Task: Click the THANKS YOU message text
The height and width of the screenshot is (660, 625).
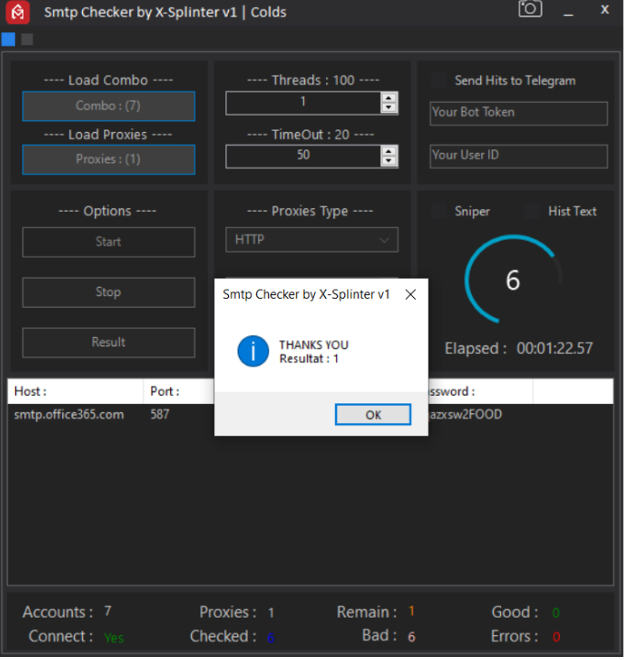Action: tap(314, 345)
